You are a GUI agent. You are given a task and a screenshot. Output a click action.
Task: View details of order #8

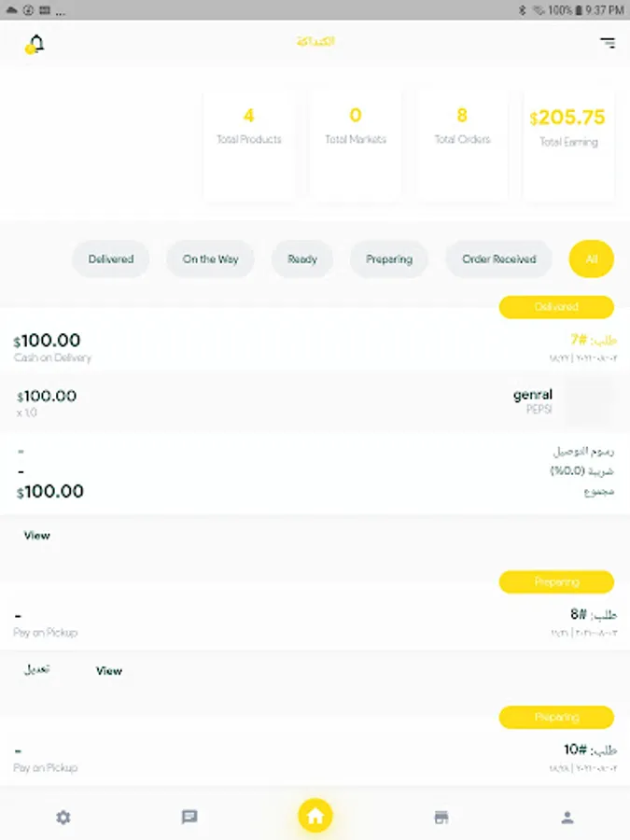click(x=109, y=671)
